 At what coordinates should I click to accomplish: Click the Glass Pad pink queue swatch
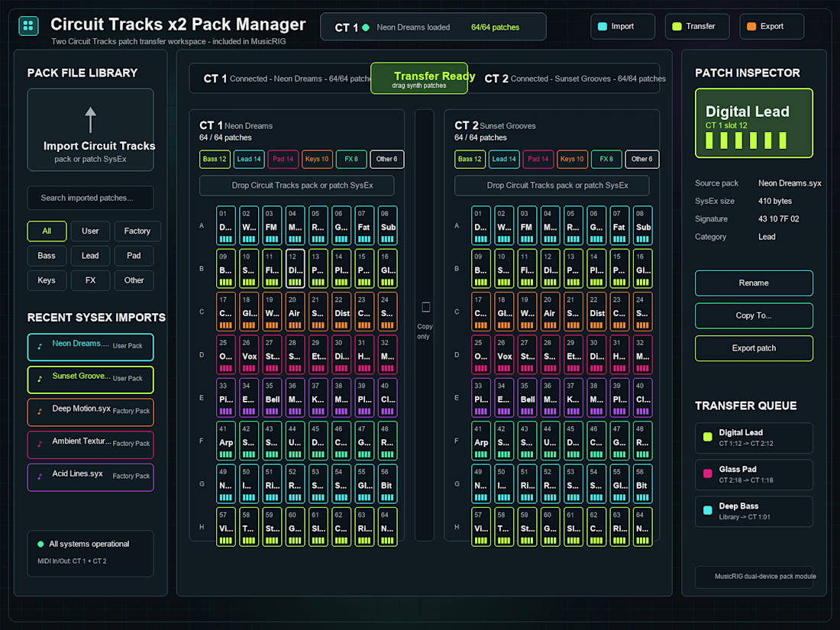point(707,473)
